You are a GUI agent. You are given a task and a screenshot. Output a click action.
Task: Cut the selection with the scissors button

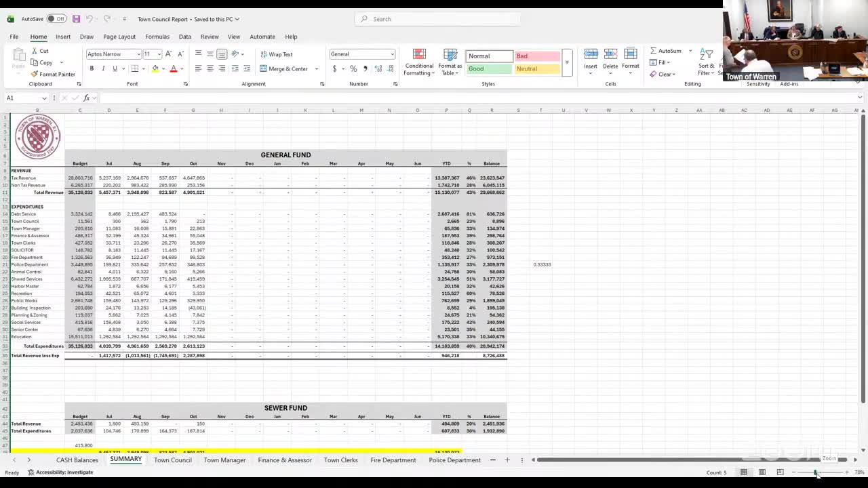click(40, 51)
